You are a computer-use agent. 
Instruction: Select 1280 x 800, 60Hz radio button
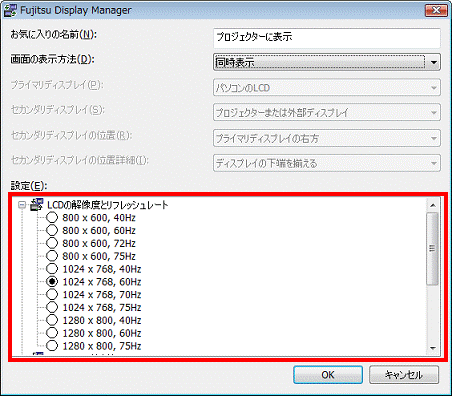52,333
